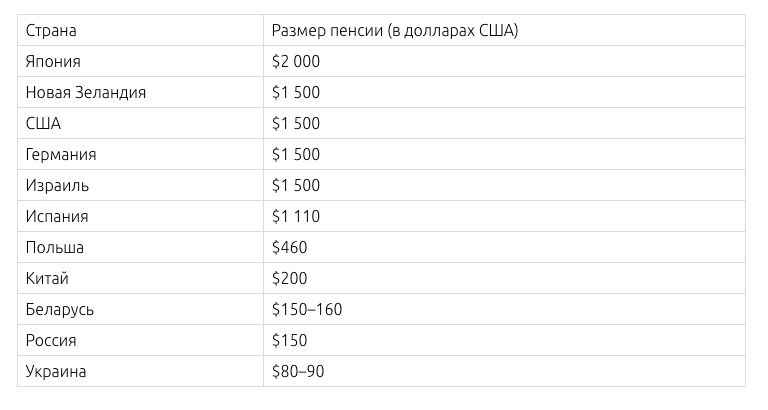Viewport: 768px width, 410px height.
Task: Click the "$2 000" pension value
Action: [x=296, y=62]
